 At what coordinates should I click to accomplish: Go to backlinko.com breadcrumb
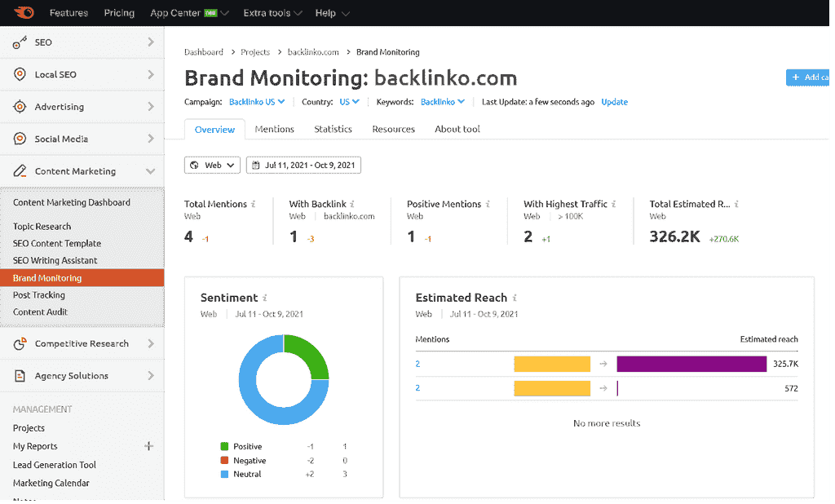coord(313,52)
